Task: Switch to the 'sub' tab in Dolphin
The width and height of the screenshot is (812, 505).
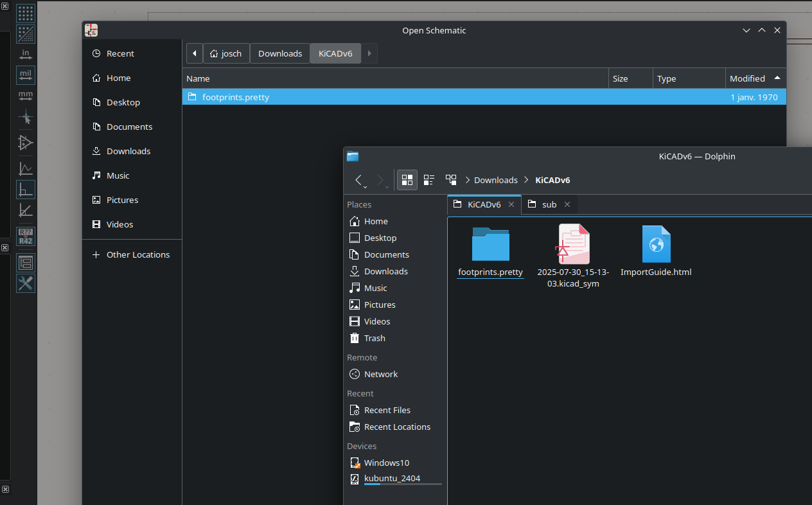Action: pos(549,204)
